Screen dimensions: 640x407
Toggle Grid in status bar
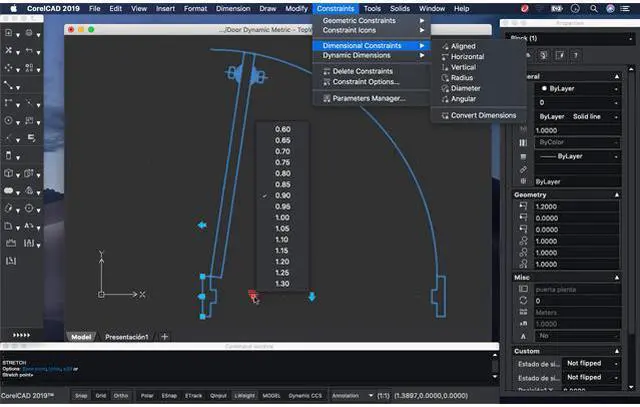(x=100, y=396)
